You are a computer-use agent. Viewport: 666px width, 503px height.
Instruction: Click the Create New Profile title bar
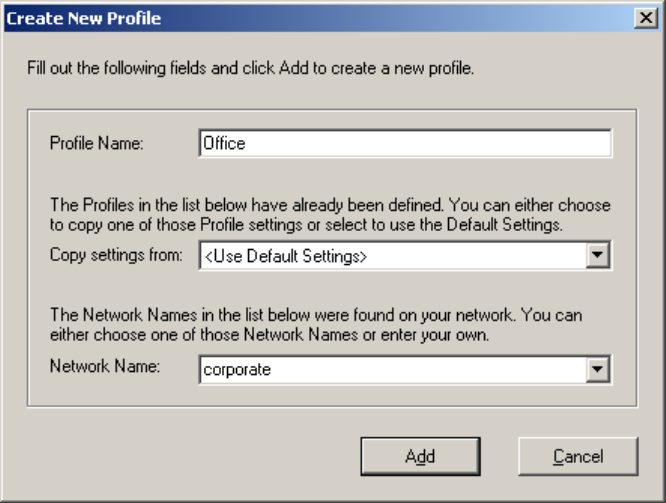pos(319,18)
